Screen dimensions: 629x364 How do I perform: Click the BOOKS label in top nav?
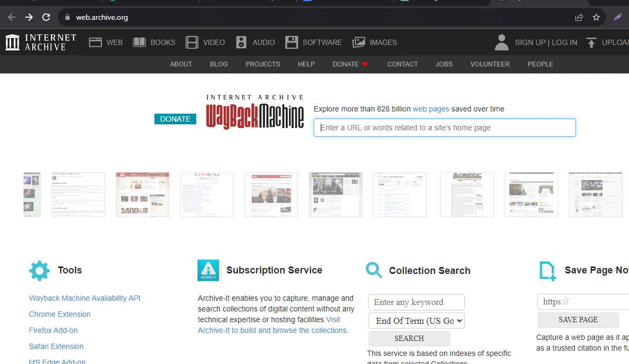[x=162, y=42]
